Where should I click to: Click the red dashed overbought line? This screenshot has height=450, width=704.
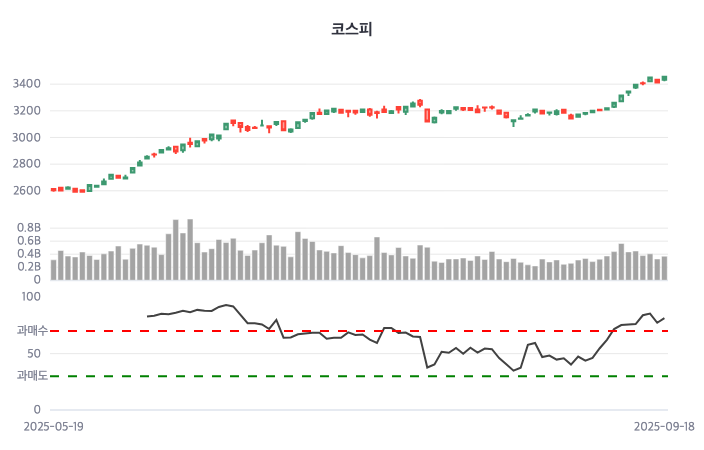coord(300,330)
